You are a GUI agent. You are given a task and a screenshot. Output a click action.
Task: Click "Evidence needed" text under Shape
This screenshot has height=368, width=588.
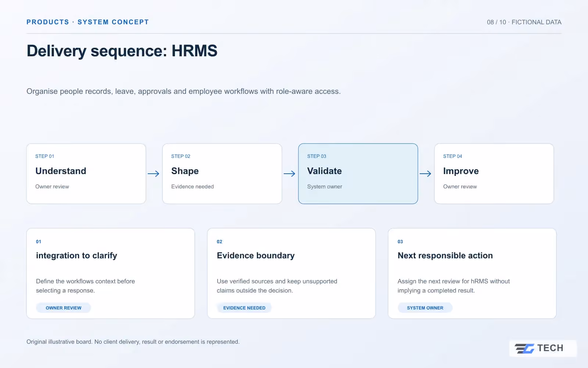tap(193, 187)
